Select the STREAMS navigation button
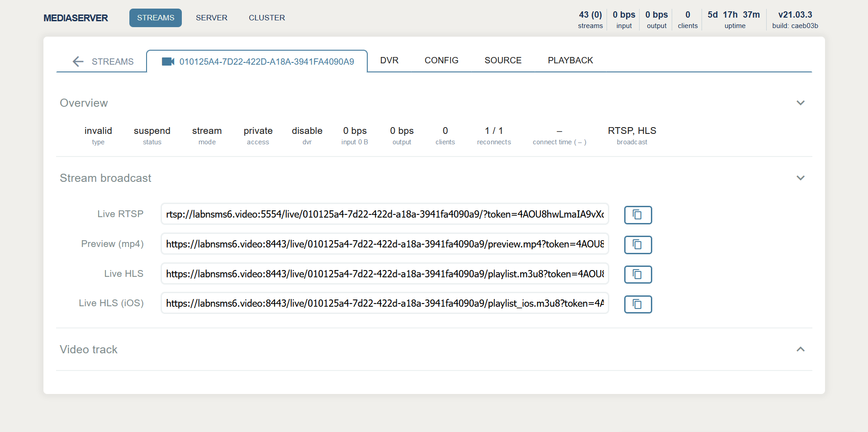Screen dimensions: 868x432 point(156,18)
